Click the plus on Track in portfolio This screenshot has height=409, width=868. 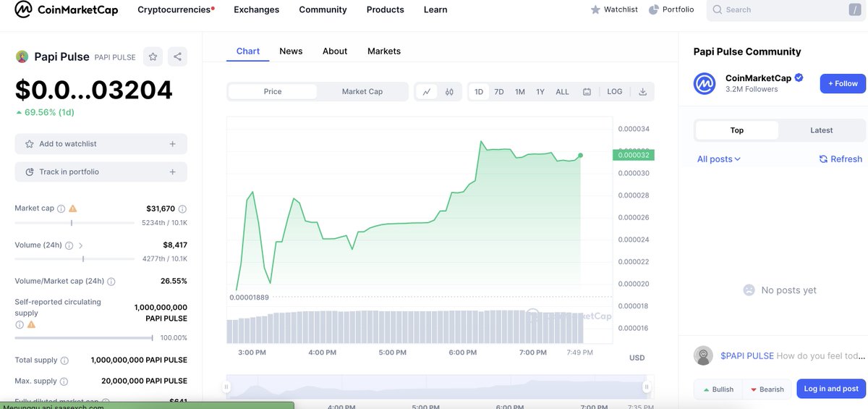pyautogui.click(x=173, y=172)
